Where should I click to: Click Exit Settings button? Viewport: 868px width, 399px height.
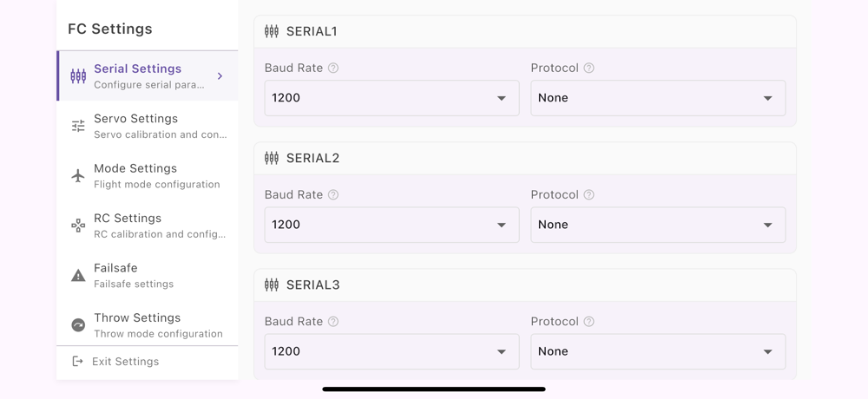coord(126,362)
